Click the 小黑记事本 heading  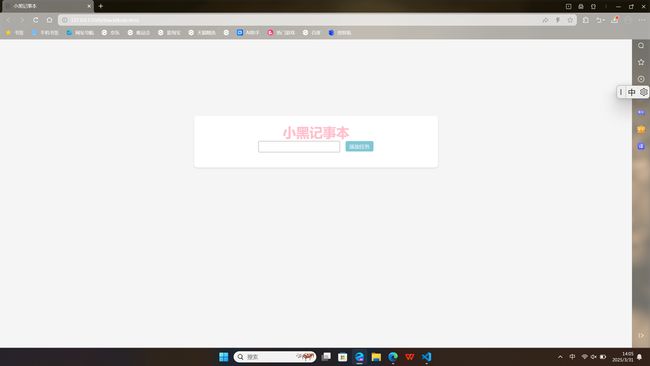tap(316, 133)
